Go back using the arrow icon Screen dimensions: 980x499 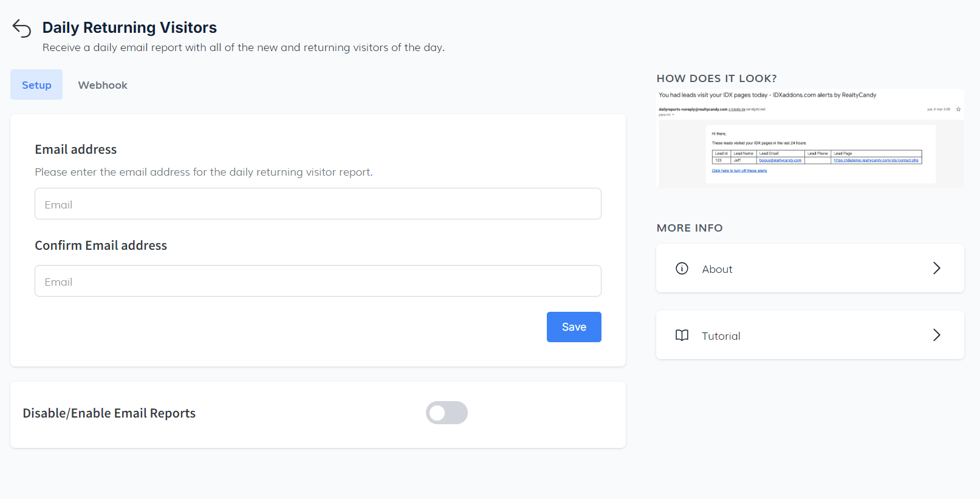click(x=22, y=29)
